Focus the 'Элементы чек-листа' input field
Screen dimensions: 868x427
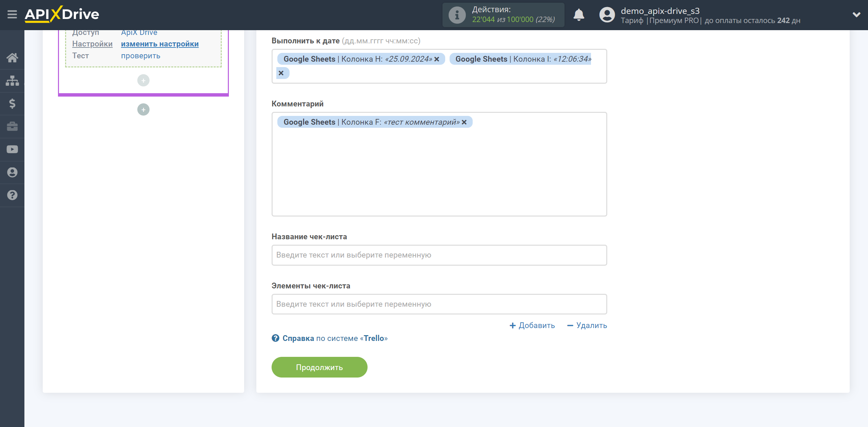tap(439, 304)
